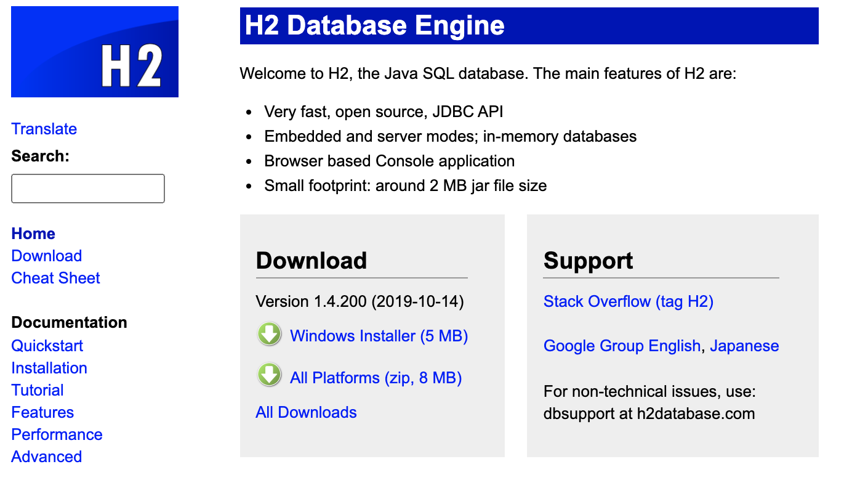
Task: Open the Advanced documentation link
Action: point(47,457)
